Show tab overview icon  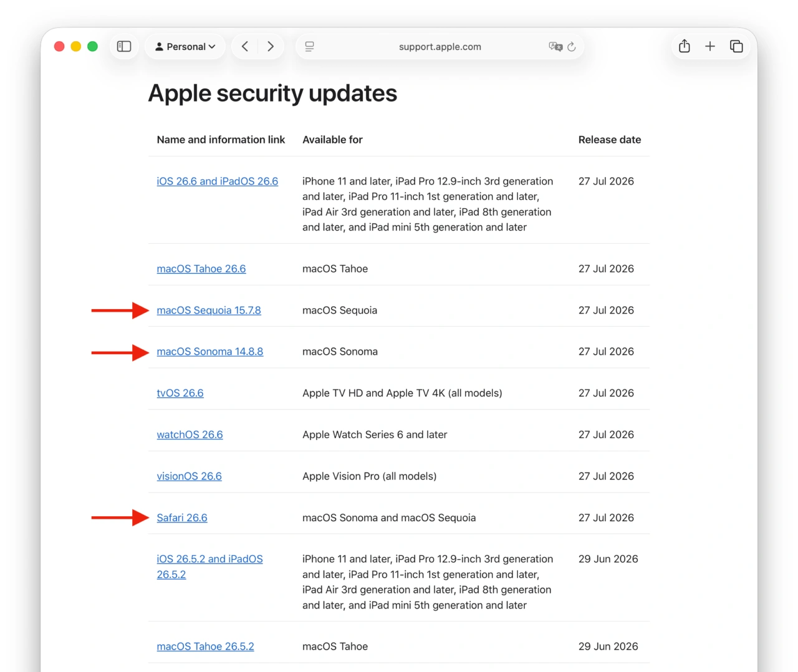point(736,46)
